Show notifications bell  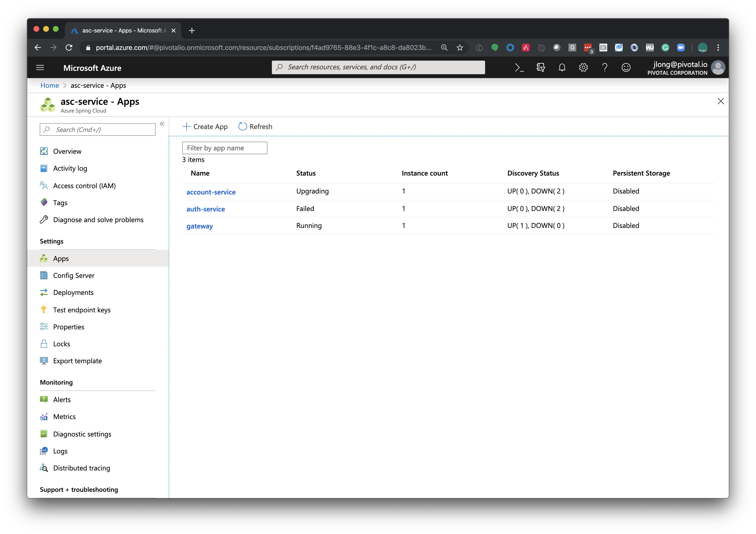tap(562, 68)
